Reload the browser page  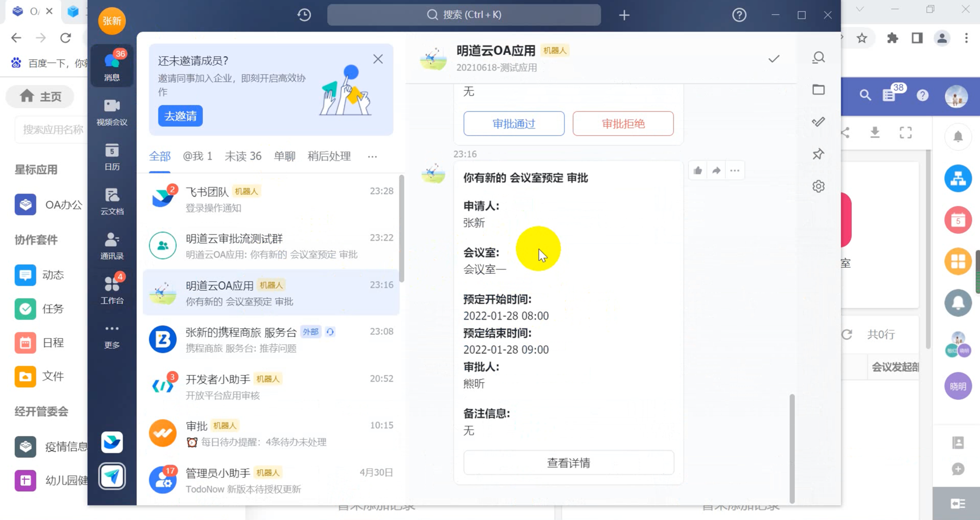click(66, 38)
